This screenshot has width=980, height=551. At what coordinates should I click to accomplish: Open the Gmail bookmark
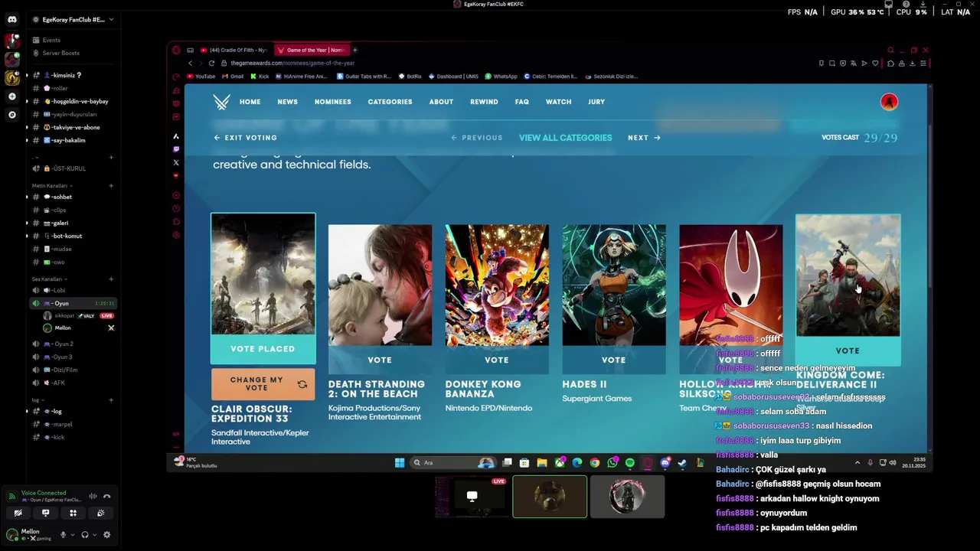point(232,77)
